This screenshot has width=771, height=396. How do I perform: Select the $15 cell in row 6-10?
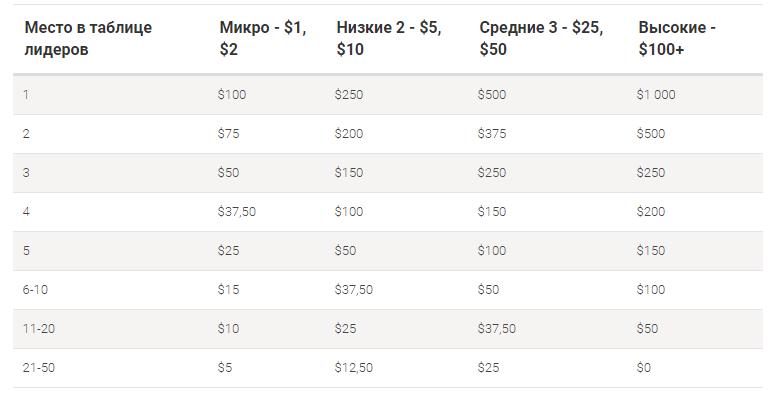pyautogui.click(x=228, y=289)
